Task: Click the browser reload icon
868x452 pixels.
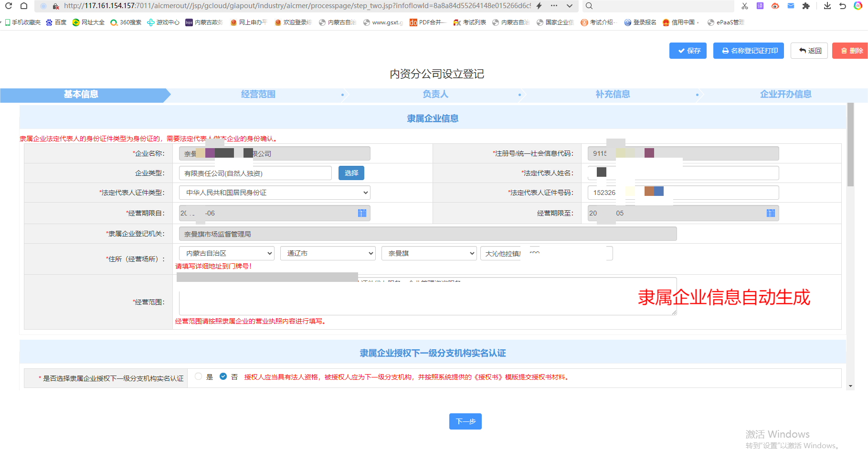Action: (x=9, y=6)
